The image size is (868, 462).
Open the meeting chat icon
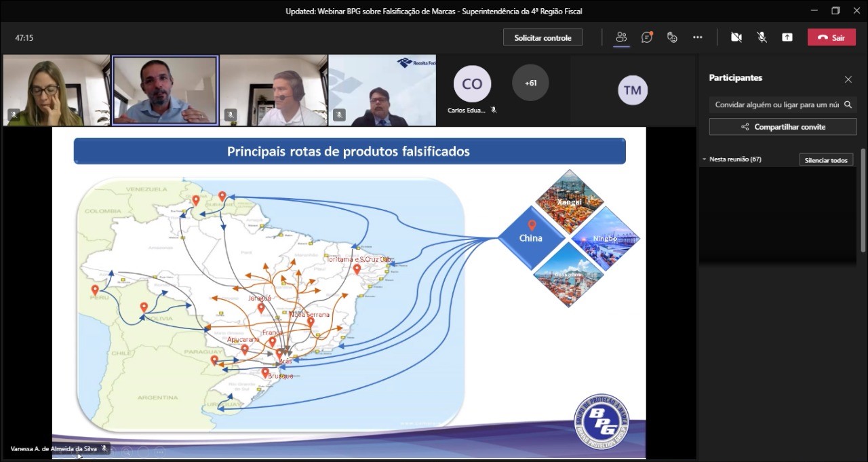point(646,37)
